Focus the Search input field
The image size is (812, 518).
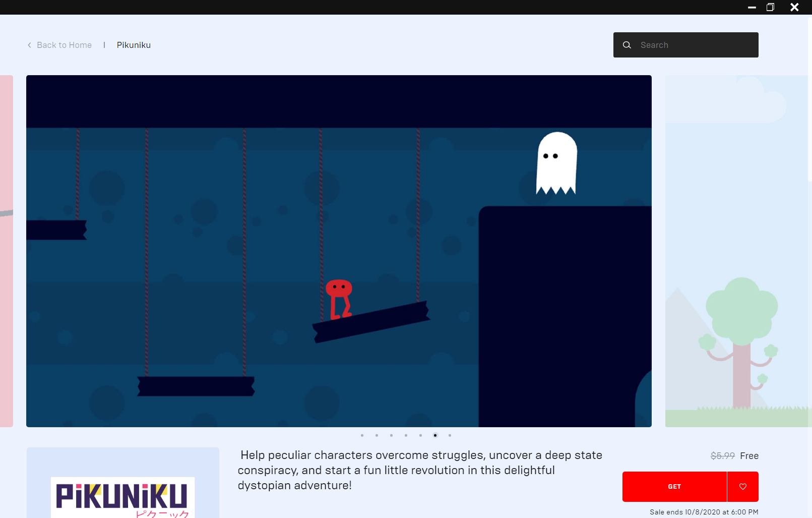pos(685,45)
